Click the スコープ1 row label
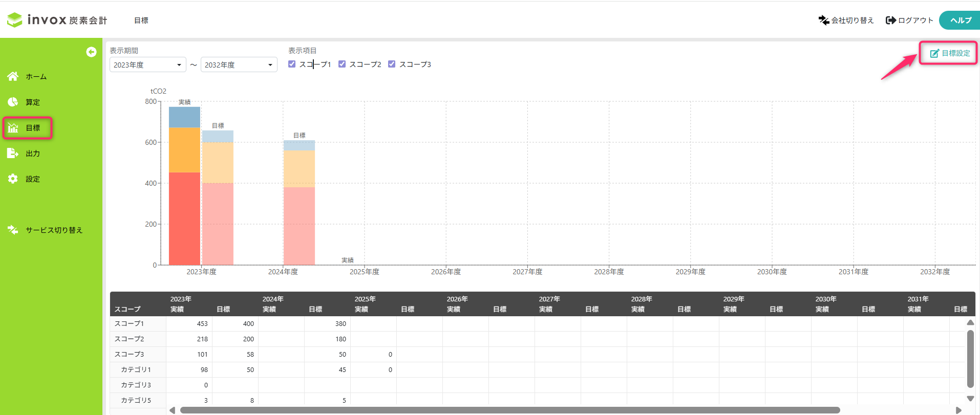The width and height of the screenshot is (980, 415). click(129, 323)
